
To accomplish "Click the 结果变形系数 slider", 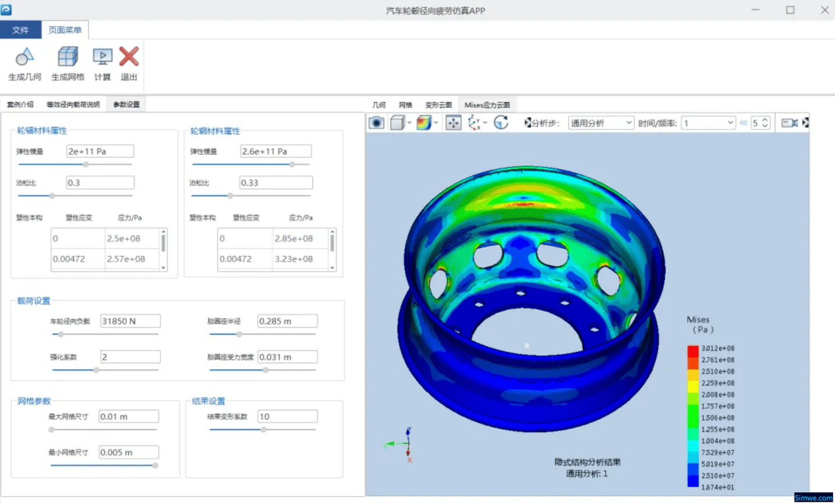I will click(x=263, y=430).
